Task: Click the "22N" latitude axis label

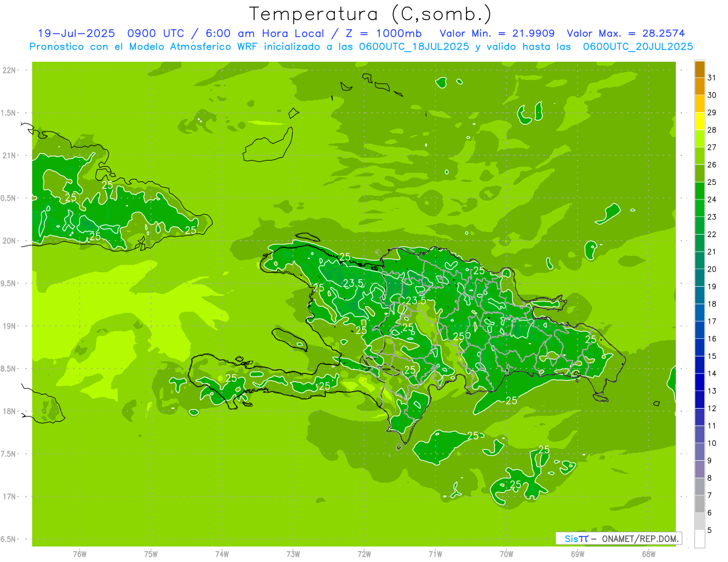Action: pos(9,70)
